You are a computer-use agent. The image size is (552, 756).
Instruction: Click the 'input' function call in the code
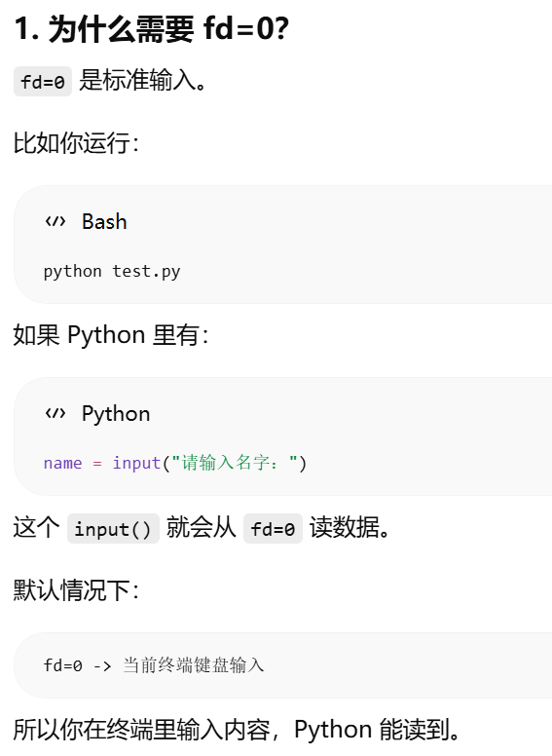coord(136,463)
